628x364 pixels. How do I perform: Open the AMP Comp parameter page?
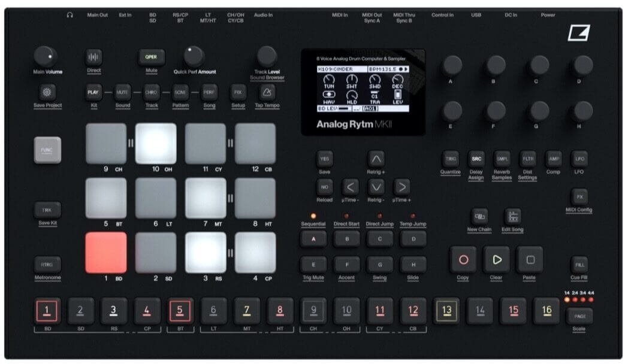click(554, 159)
